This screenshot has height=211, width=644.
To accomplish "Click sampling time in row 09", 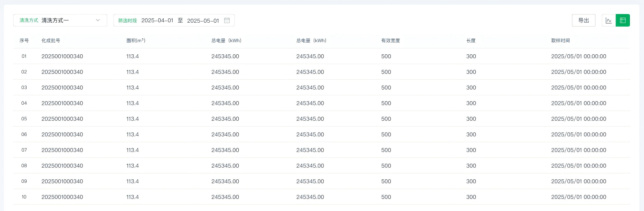I will pos(579,181).
